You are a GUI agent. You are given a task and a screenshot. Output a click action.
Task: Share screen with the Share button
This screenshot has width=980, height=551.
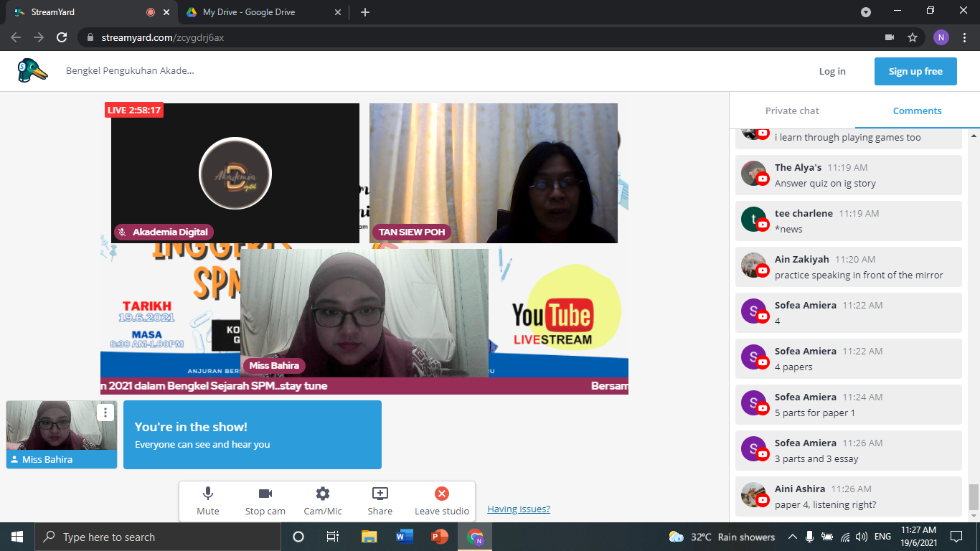[x=380, y=501]
